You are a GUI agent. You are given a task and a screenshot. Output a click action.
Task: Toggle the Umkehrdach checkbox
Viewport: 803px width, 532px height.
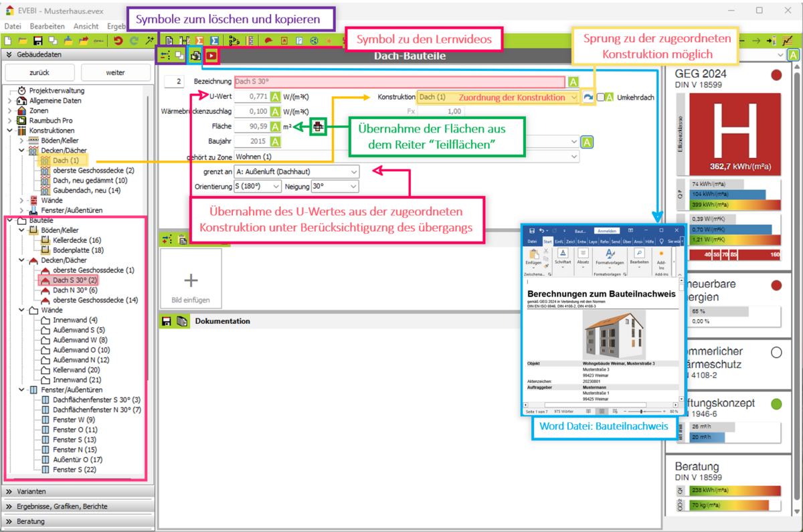(600, 97)
